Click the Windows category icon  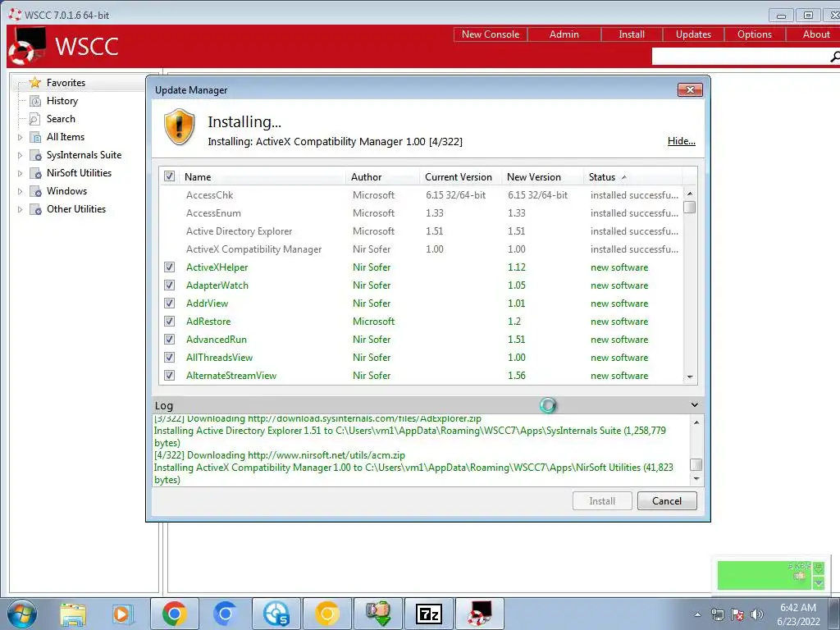pyautogui.click(x=35, y=191)
